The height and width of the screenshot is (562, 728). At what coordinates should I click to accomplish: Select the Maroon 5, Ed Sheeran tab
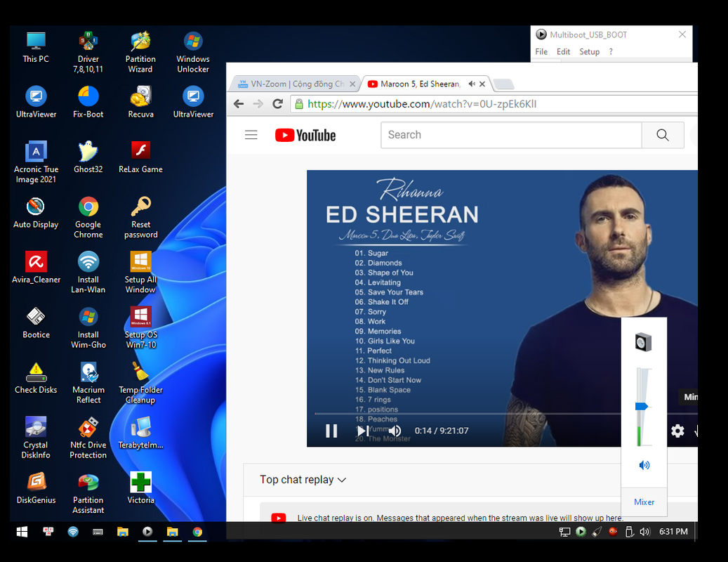(421, 84)
